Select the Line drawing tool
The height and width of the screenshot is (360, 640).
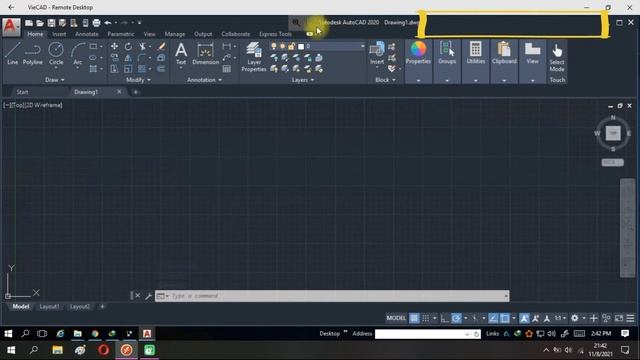click(x=12, y=53)
